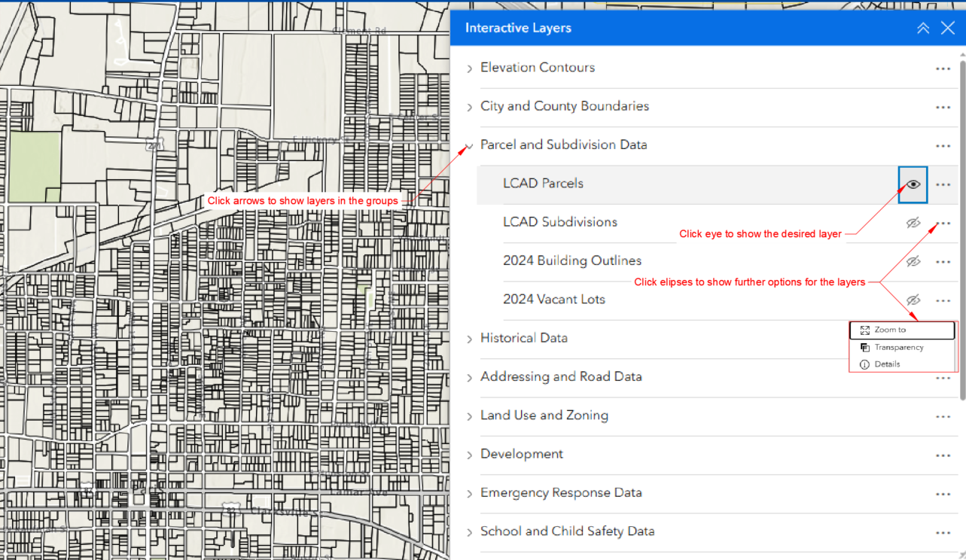
Task: Collapse the Interactive Layers panel header
Action: coord(922,29)
